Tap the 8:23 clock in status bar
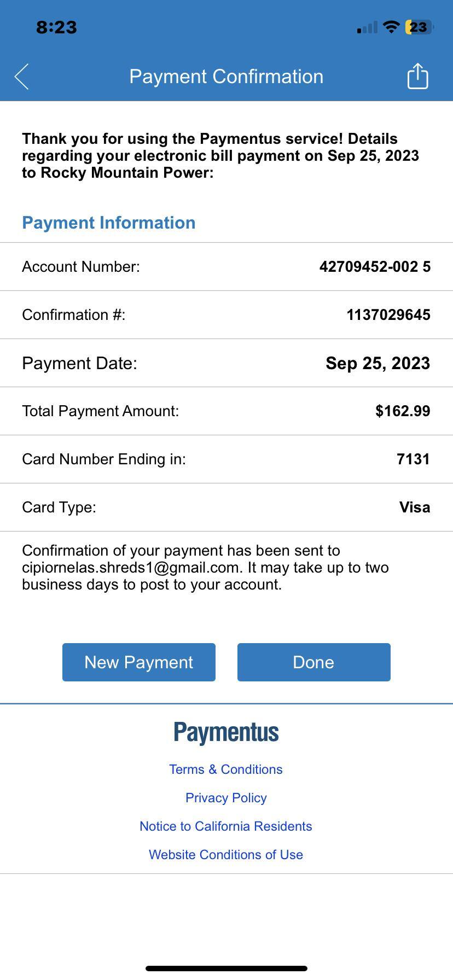Viewport: 453px width, 980px height. pyautogui.click(x=56, y=27)
